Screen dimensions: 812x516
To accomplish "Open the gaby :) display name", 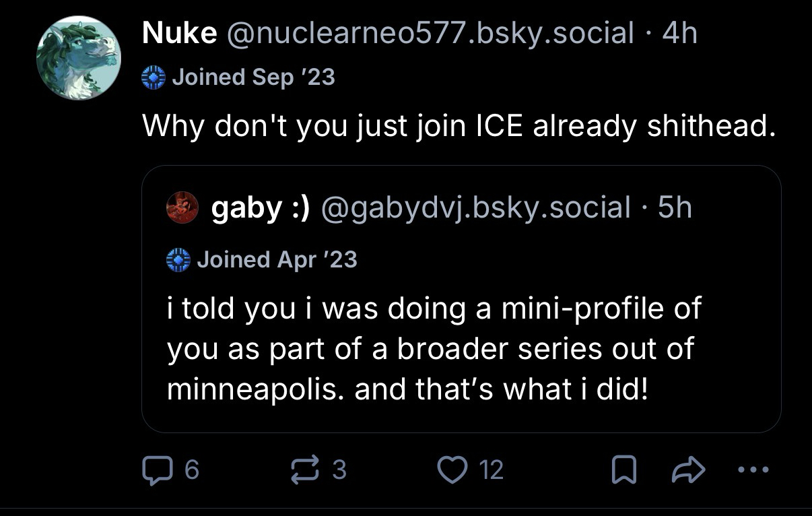I will (x=261, y=208).
